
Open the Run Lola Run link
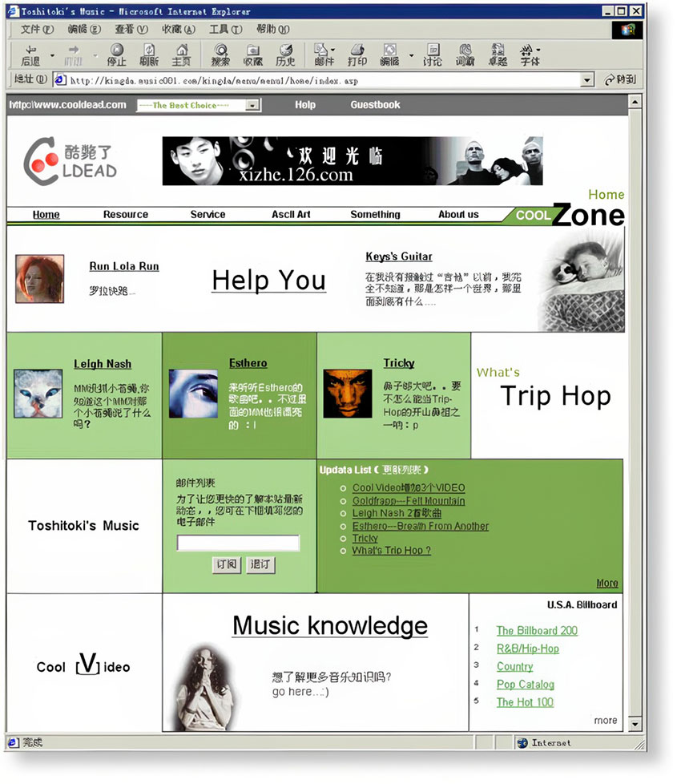124,266
